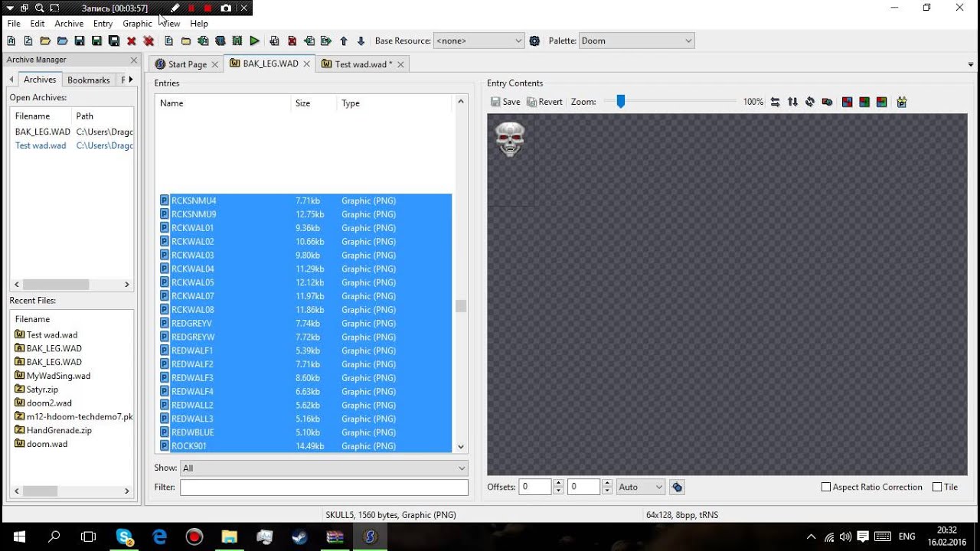Image resolution: width=980 pixels, height=551 pixels.
Task: Click the green Run archive play icon
Action: (x=255, y=41)
